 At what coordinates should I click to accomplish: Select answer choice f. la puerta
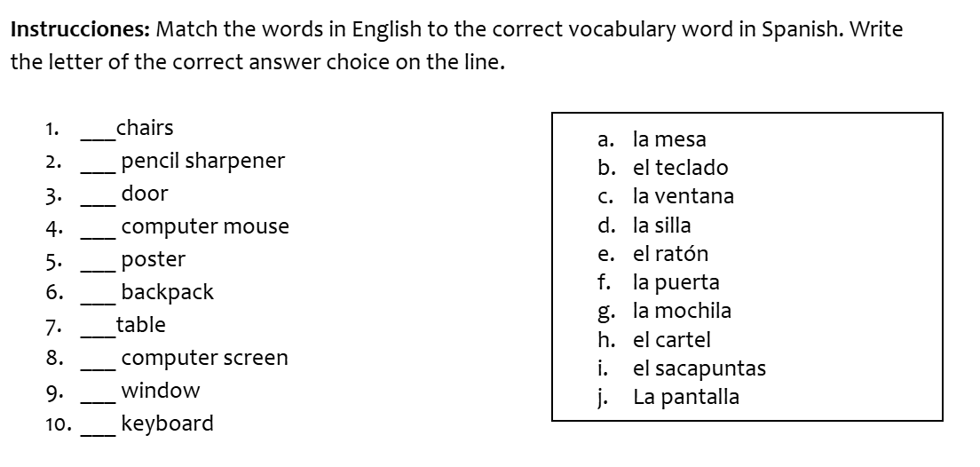tap(676, 282)
